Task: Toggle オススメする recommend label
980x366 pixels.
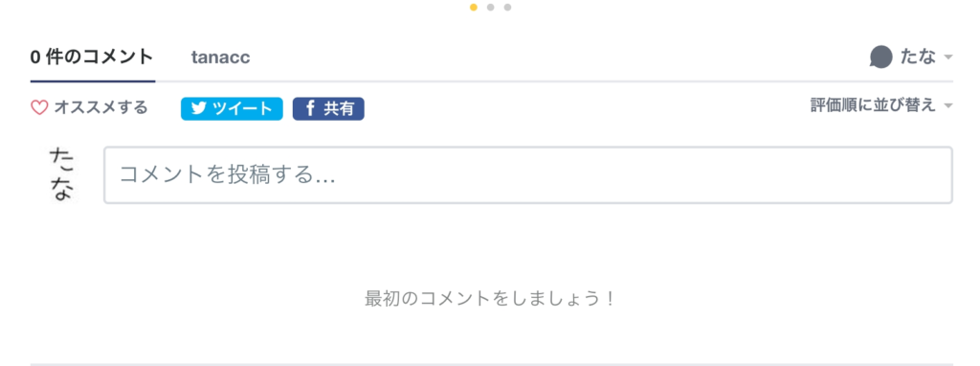Action: pyautogui.click(x=101, y=107)
